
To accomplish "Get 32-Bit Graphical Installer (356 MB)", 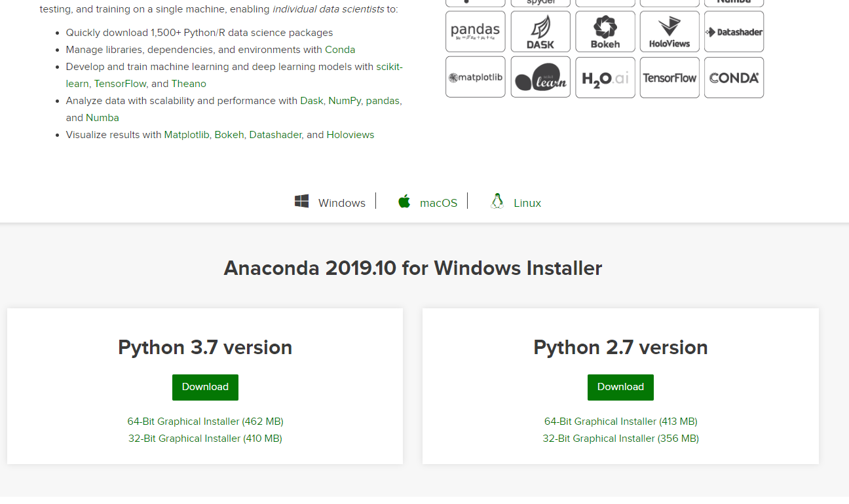I will tap(620, 439).
